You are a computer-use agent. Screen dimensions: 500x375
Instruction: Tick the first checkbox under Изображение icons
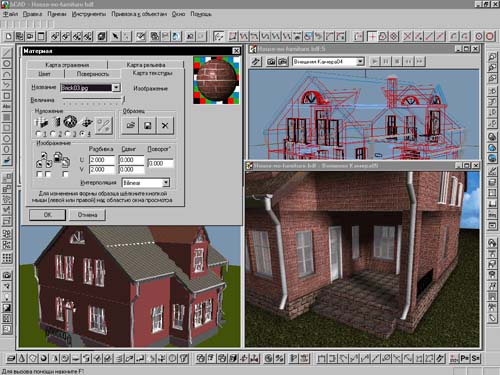39,174
